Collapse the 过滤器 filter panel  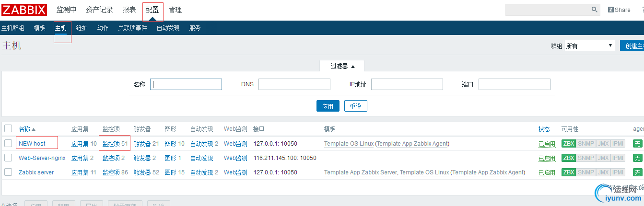[x=342, y=66]
